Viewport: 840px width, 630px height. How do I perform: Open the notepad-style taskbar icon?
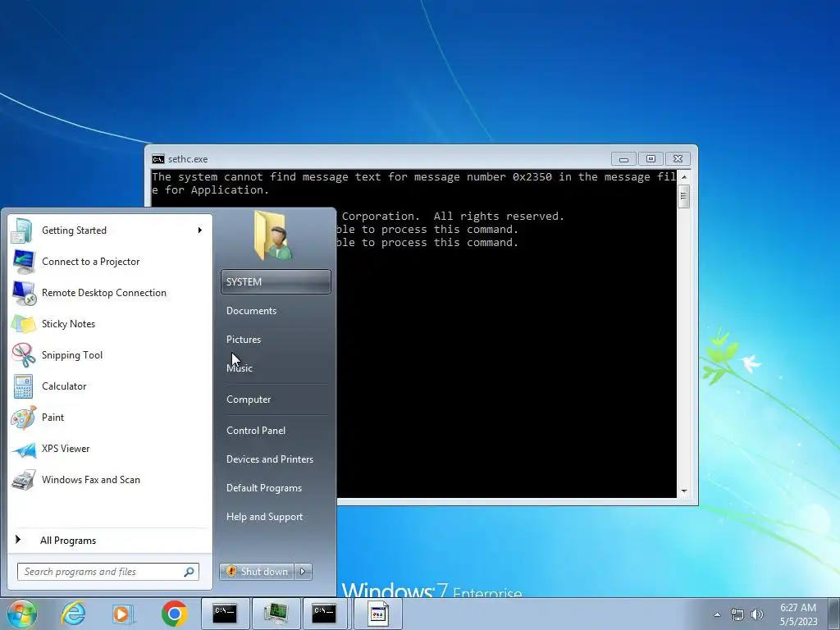(377, 614)
